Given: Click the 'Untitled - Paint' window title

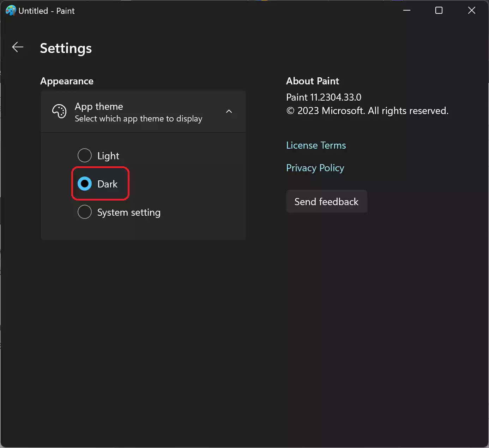Looking at the screenshot, I should [x=47, y=11].
